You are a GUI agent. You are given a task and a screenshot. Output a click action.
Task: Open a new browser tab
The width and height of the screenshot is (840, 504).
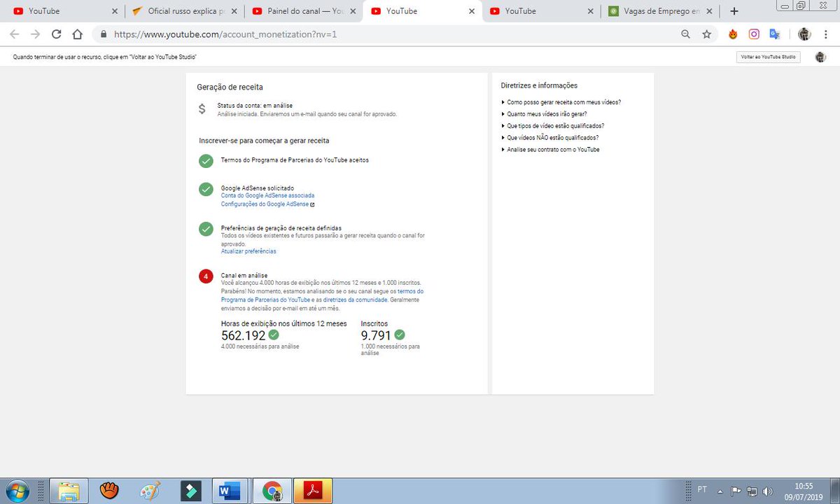(x=734, y=11)
